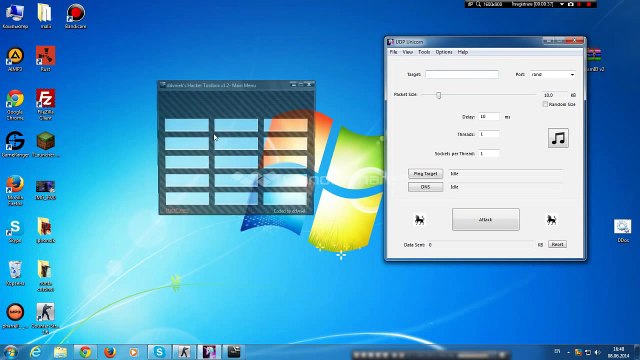Image resolution: width=640 pixels, height=360 pixels.
Task: Click the Packet Size slider handle
Action: click(438, 95)
